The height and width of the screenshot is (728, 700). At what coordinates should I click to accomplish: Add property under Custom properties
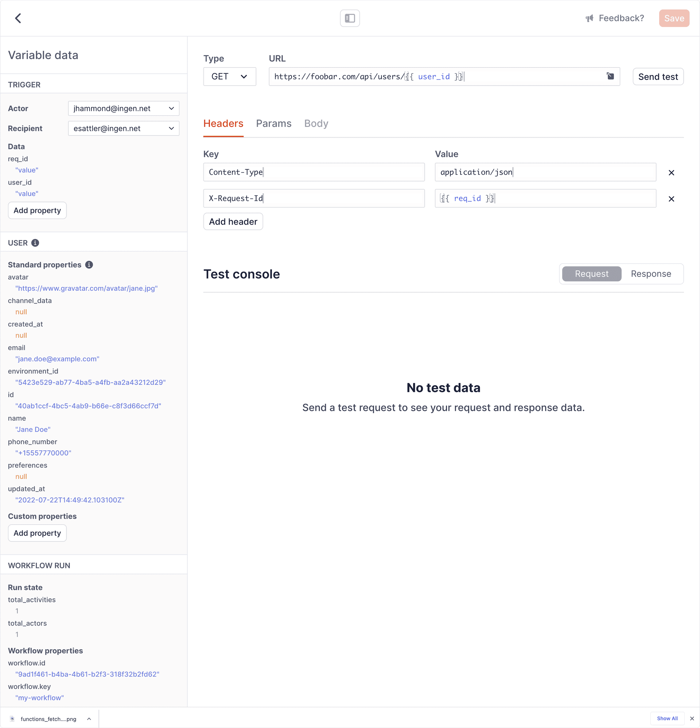(x=37, y=533)
